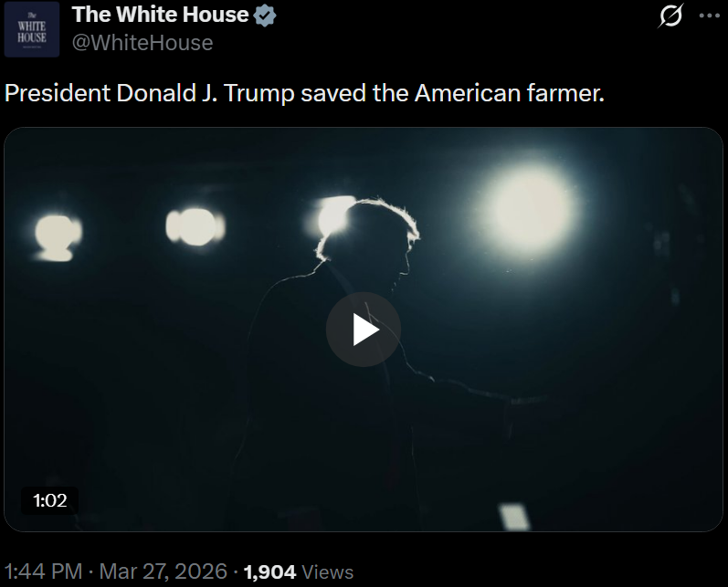Visit the @WhiteHouse handle profile
Viewport: 728px width, 587px height.
pos(142,43)
